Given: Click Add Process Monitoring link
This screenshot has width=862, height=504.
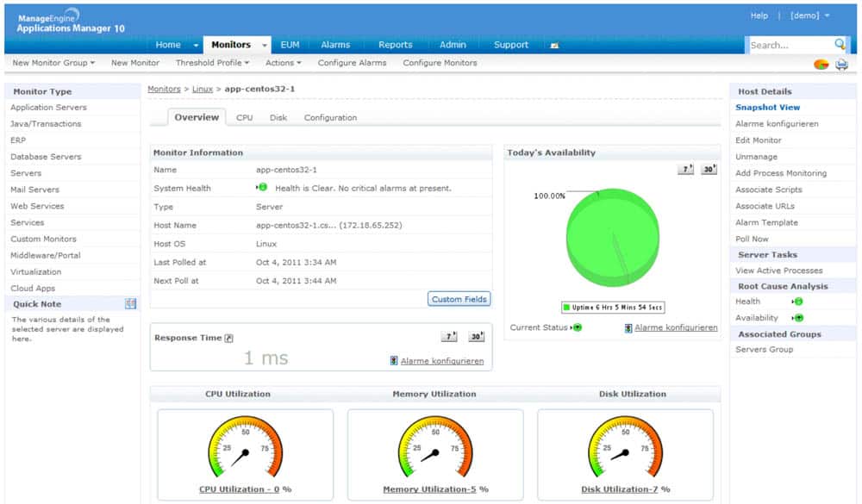Looking at the screenshot, I should point(781,173).
